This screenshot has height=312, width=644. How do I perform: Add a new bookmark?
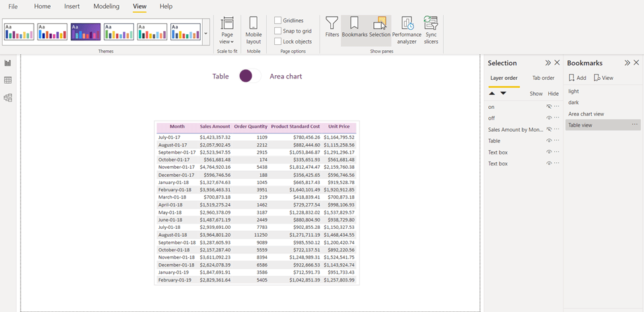coord(577,78)
